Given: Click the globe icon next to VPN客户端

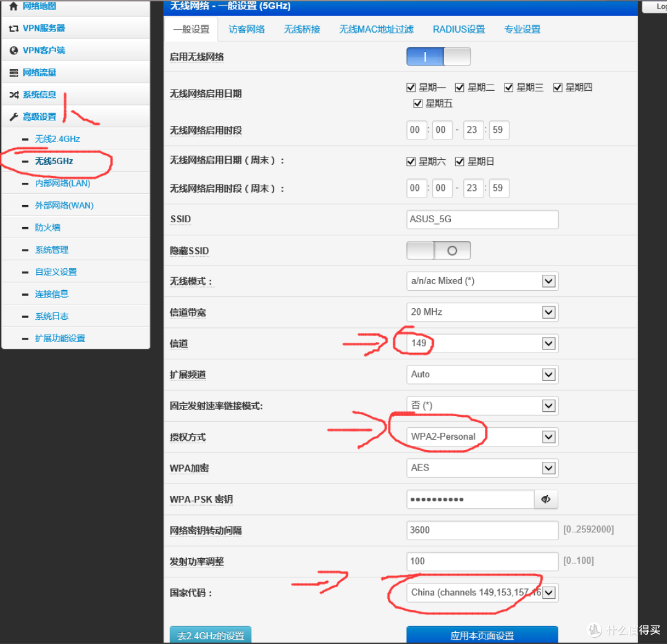Looking at the screenshot, I should (x=14, y=51).
